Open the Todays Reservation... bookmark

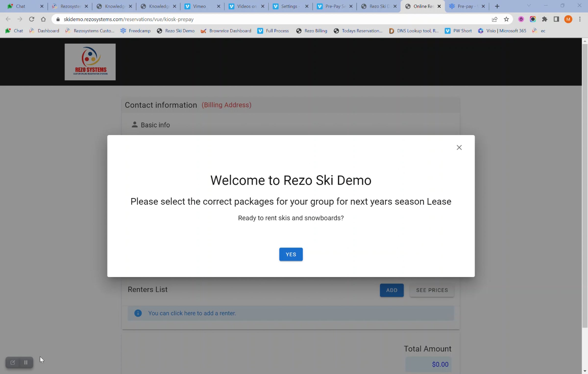358,31
